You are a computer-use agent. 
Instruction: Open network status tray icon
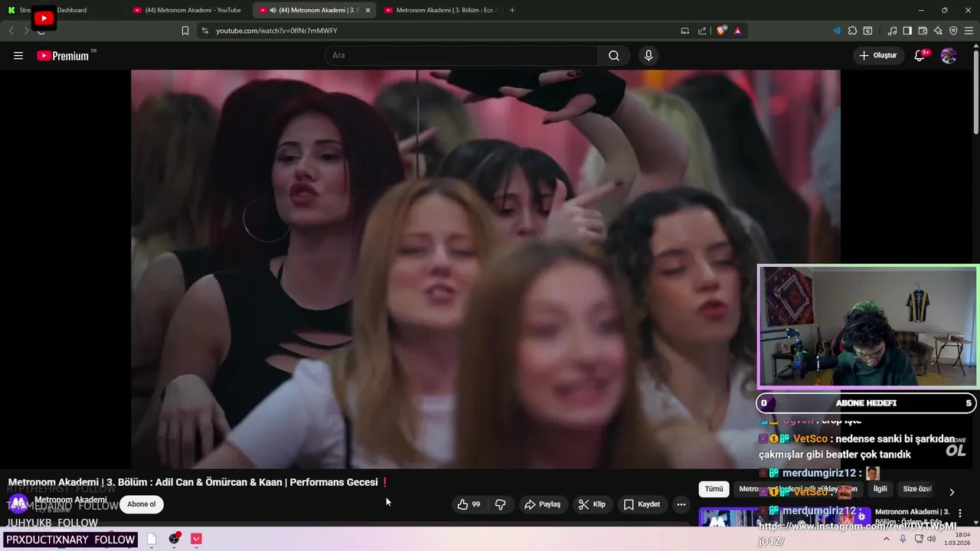pyautogui.click(x=919, y=539)
